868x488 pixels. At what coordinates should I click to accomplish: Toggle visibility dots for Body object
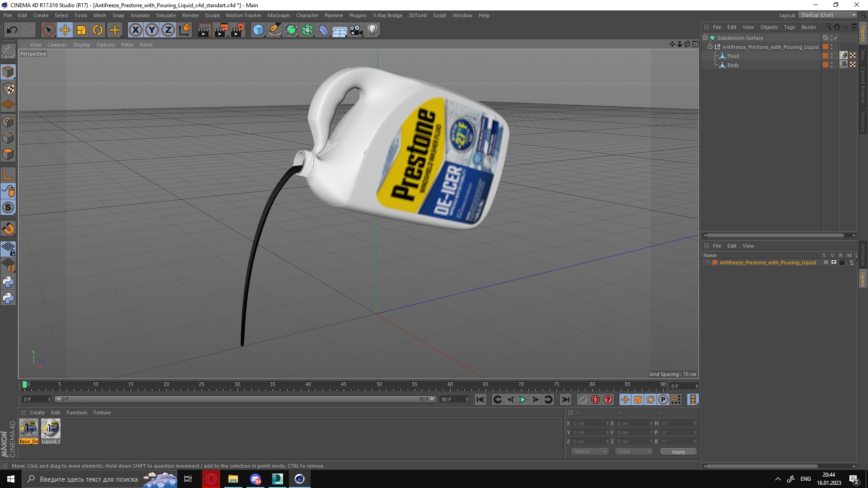click(x=832, y=65)
